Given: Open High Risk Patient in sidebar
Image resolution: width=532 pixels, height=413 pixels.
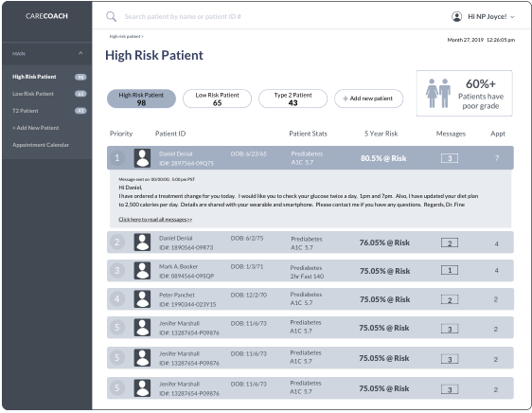Looking at the screenshot, I should tap(34, 77).
